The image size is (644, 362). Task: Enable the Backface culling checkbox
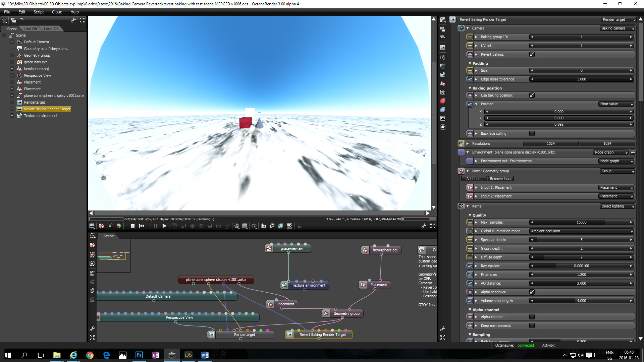pos(532,133)
